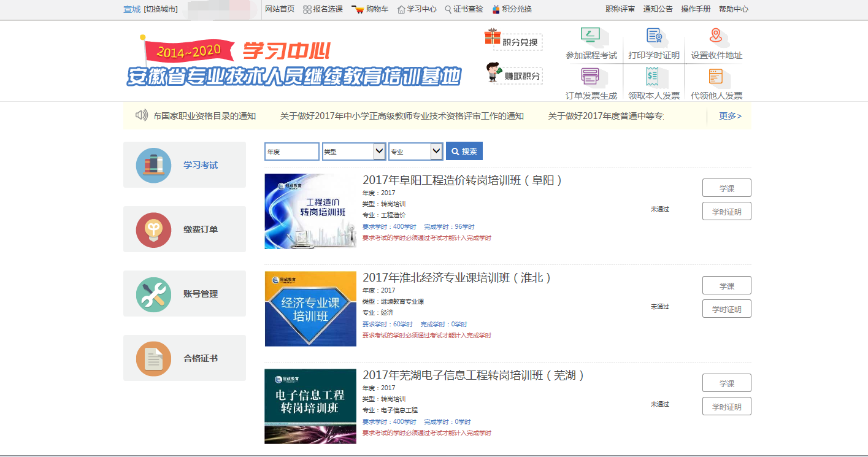
Task: Click the 赚取积分 figure banner
Action: [514, 74]
